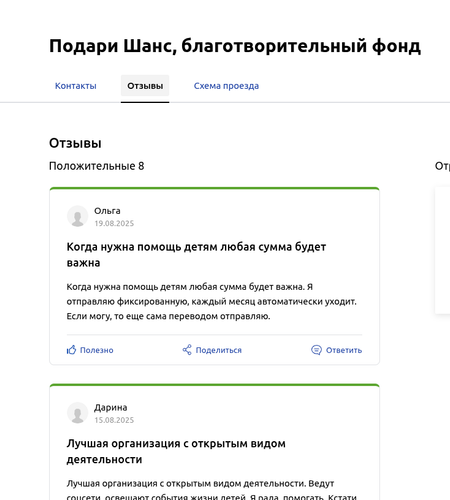The height and width of the screenshot is (500, 450).
Task: Open the Контакты tab
Action: pos(76,86)
